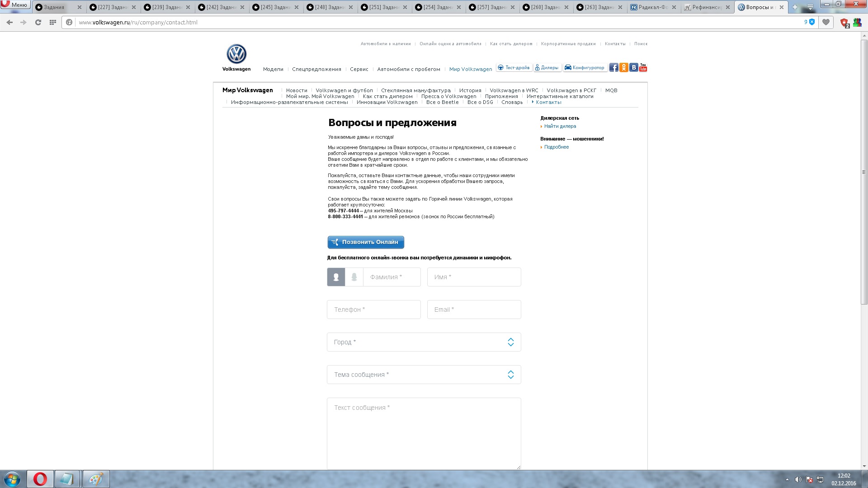Open the Odnoklassniki social icon
This screenshot has width=868, height=488.
623,68
